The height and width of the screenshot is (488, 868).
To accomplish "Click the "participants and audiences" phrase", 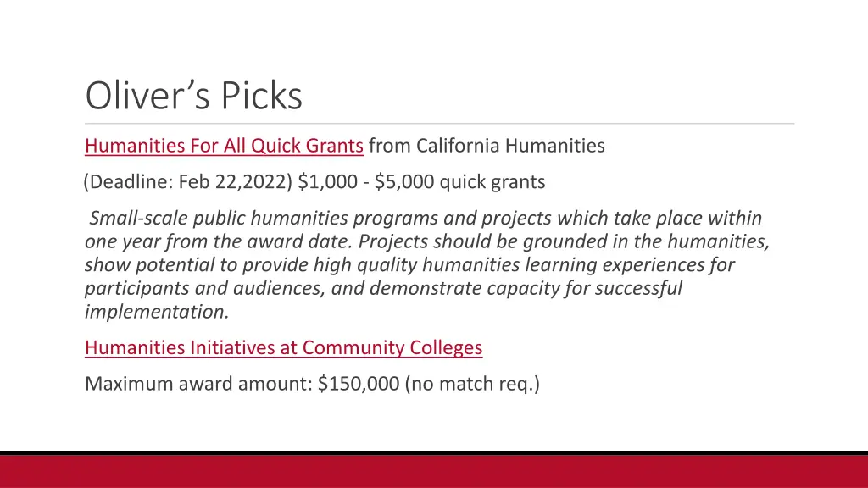I will coord(204,288).
